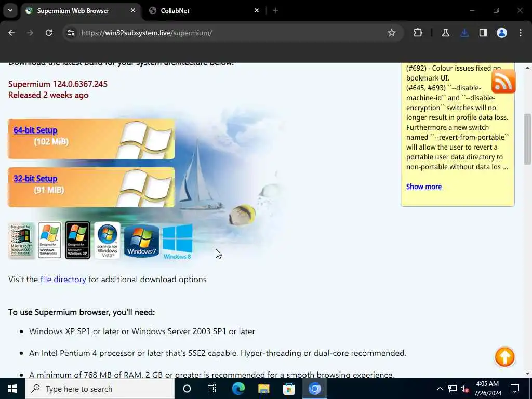Bookmark this page with the star
The height and width of the screenshot is (399, 532).
[x=392, y=33]
